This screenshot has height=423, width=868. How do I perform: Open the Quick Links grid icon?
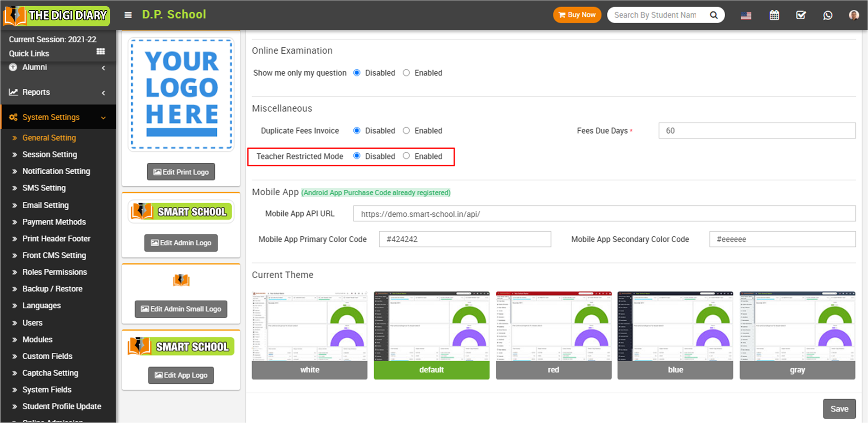coord(100,52)
